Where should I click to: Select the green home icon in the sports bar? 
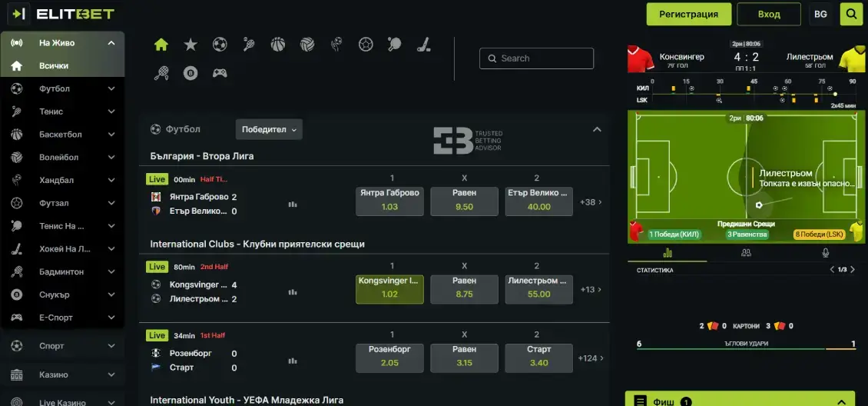[161, 45]
